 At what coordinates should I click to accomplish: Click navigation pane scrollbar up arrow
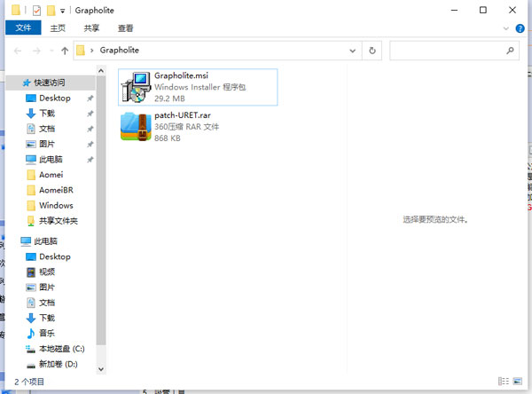click(x=101, y=71)
